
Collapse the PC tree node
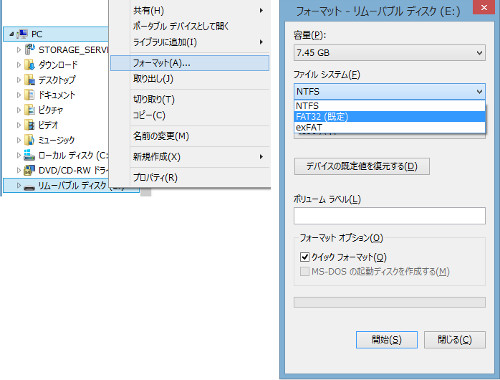coord(12,34)
